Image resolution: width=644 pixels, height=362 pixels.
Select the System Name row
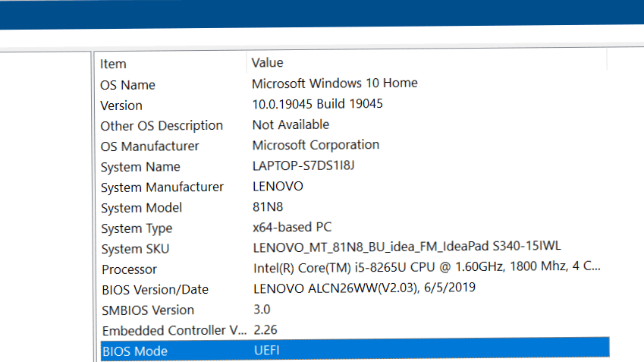coord(140,167)
